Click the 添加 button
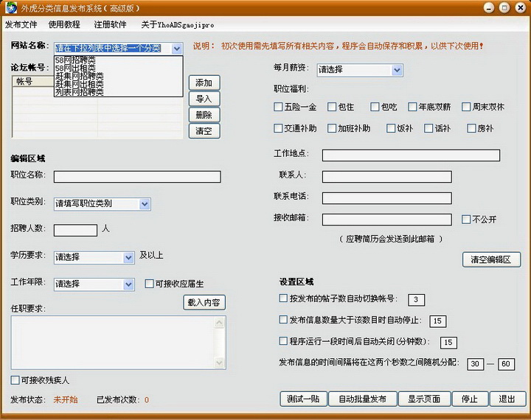The width and height of the screenshot is (531, 420). 204,83
